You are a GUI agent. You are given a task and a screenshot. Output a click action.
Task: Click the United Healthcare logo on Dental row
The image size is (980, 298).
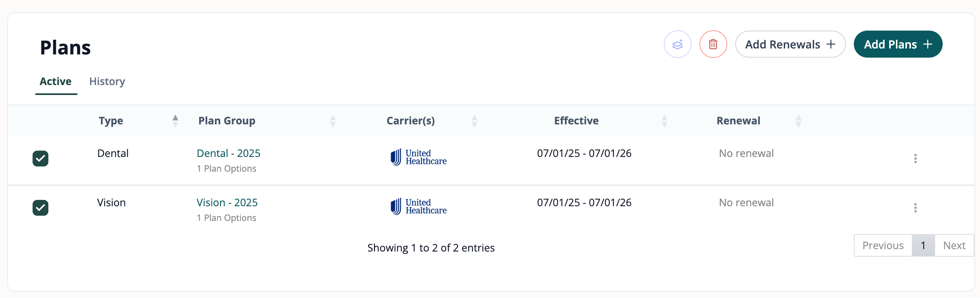coord(418,157)
